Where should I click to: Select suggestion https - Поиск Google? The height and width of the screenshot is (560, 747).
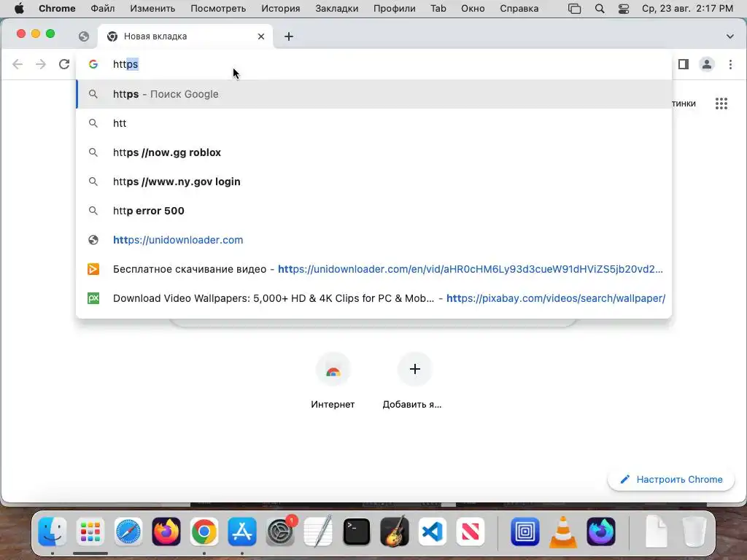374,94
